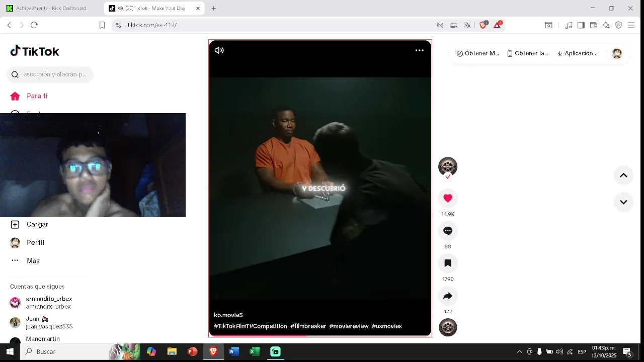Open the tab search icon in the toolbar

549,25
